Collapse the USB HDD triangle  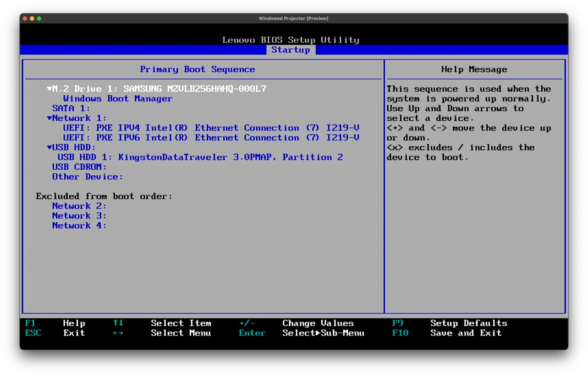pyautogui.click(x=49, y=147)
